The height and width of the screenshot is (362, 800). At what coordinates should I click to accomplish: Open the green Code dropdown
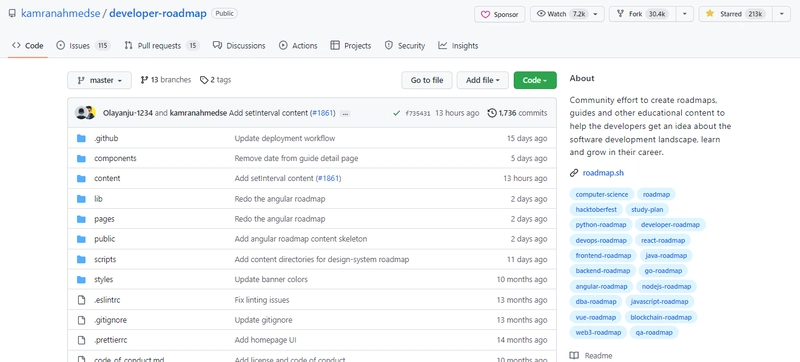[535, 80]
